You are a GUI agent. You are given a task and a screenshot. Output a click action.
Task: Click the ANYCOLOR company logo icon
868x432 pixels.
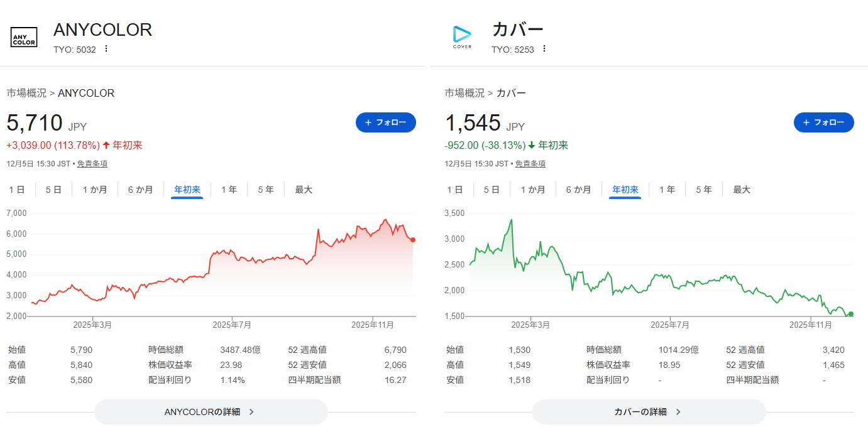click(x=25, y=37)
